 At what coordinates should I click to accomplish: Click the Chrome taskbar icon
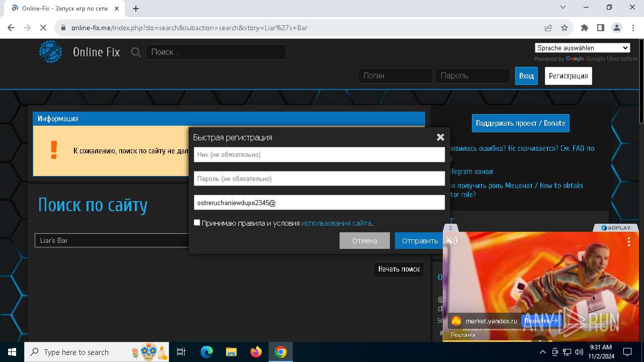click(281, 352)
